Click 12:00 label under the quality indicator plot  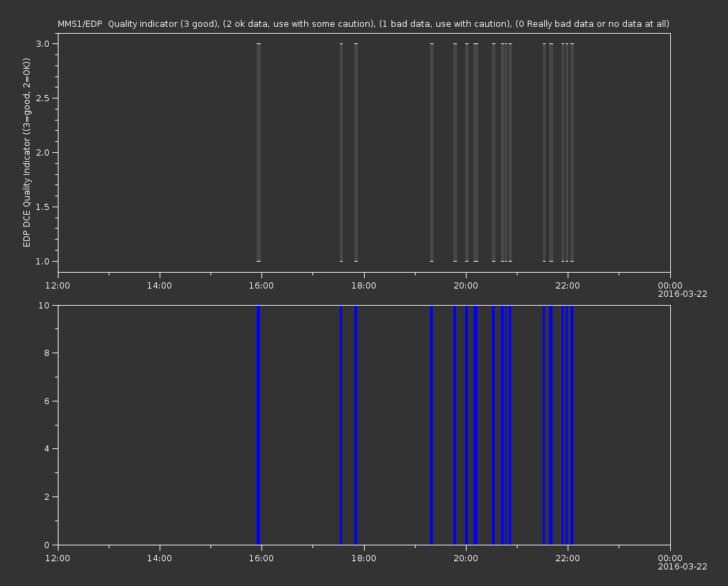click(58, 285)
